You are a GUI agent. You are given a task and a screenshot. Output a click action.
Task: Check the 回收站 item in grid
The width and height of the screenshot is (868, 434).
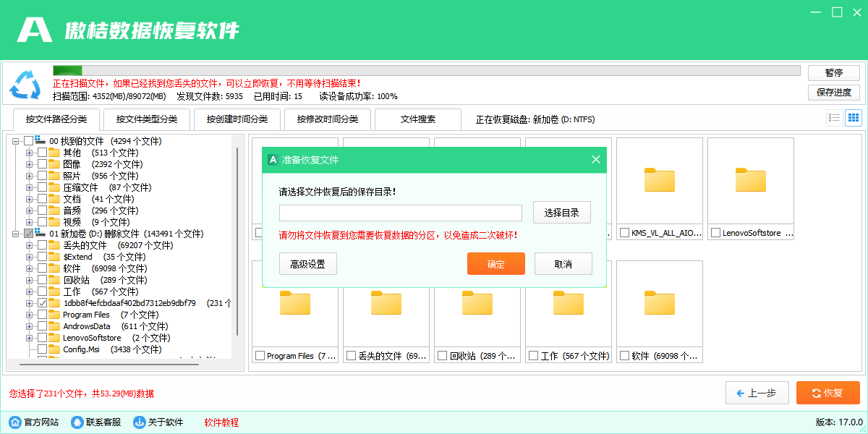point(443,355)
